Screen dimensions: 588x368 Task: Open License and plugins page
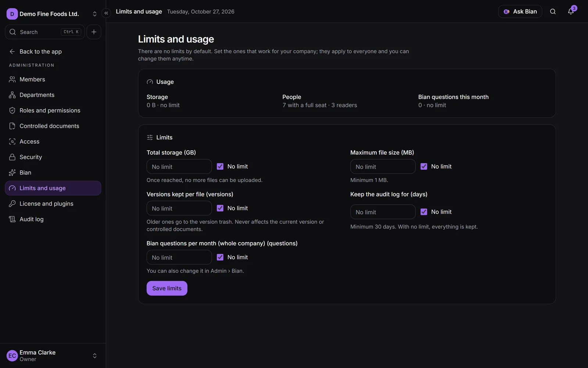point(53,204)
